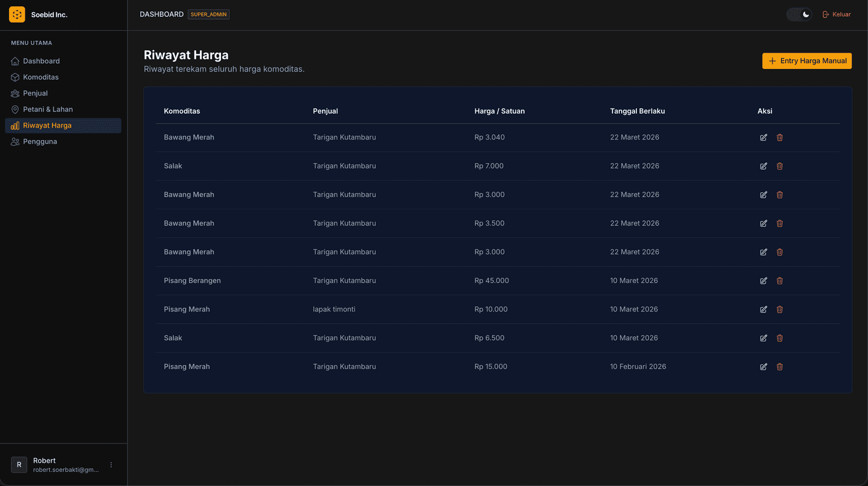Open the Dashboard menu item
This screenshot has width=868, height=486.
[63, 61]
